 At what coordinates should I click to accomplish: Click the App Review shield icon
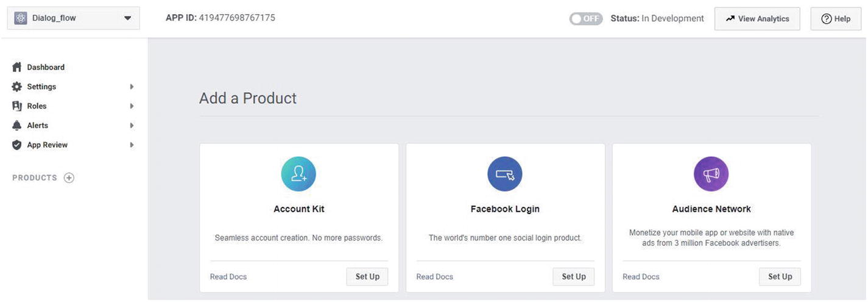[17, 145]
